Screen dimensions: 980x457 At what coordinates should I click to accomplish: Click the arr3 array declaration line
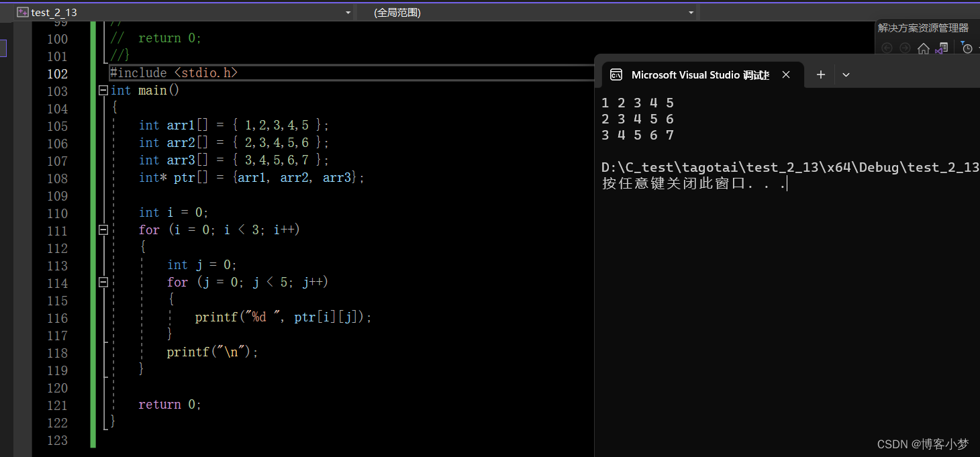click(x=234, y=160)
